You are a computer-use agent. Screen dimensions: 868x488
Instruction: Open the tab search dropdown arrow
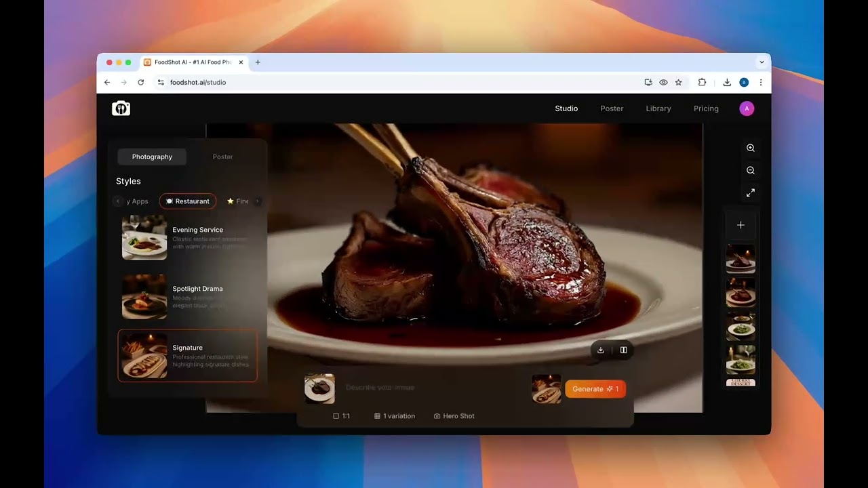[762, 62]
